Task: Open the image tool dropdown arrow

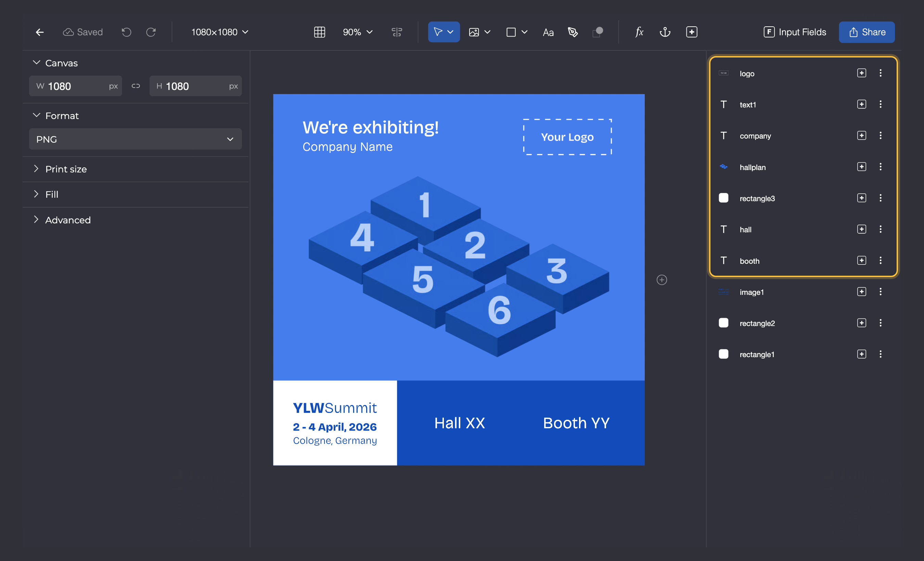Action: 487,32
